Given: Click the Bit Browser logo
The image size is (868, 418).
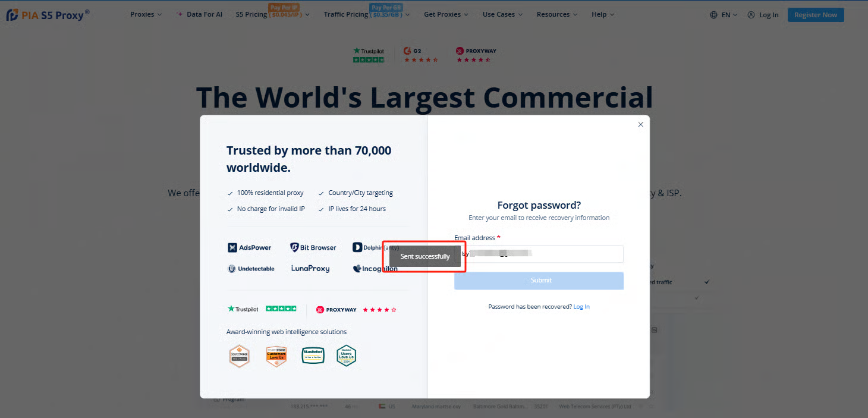Looking at the screenshot, I should [313, 247].
